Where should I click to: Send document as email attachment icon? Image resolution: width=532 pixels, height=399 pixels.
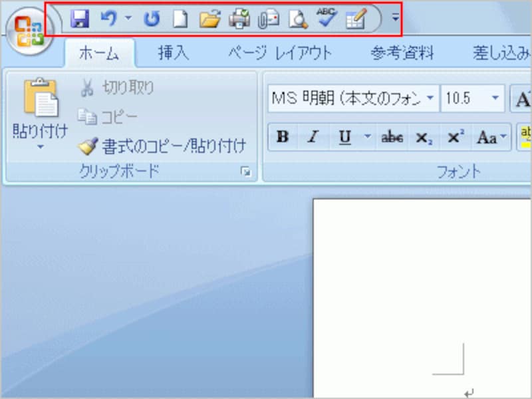[x=269, y=20]
